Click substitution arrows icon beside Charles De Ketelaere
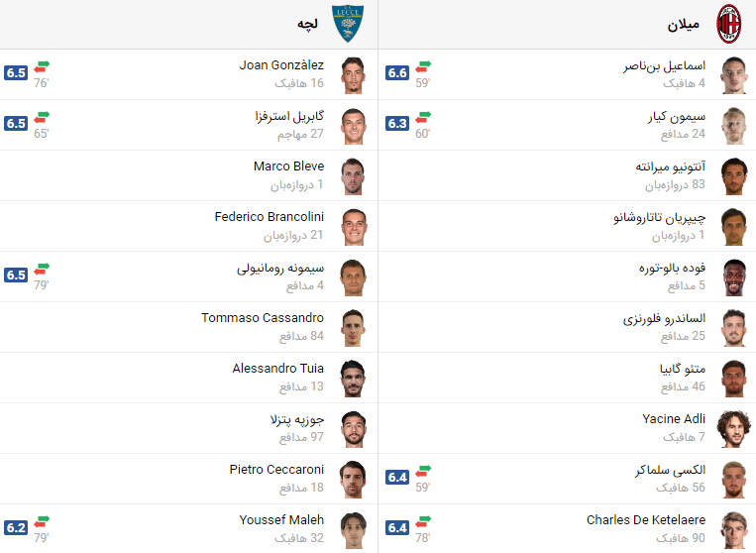Screen dimensions: 756x553 (x=423, y=520)
